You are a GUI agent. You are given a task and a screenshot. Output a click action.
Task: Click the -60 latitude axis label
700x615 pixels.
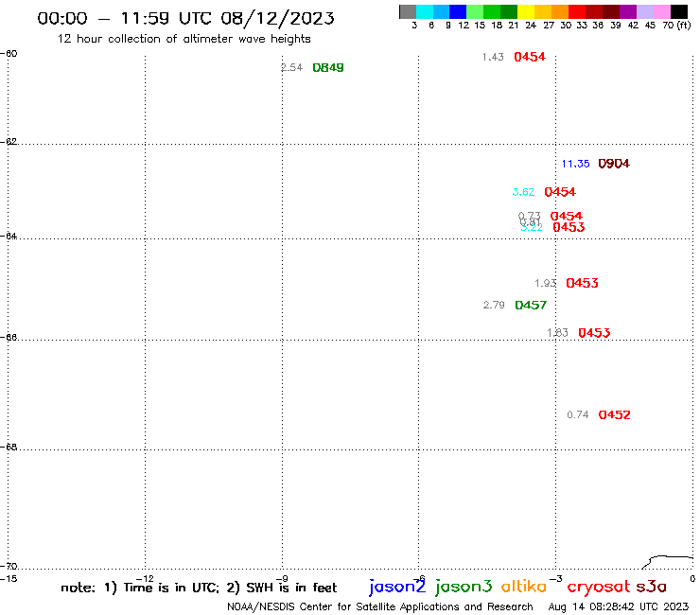point(9,54)
